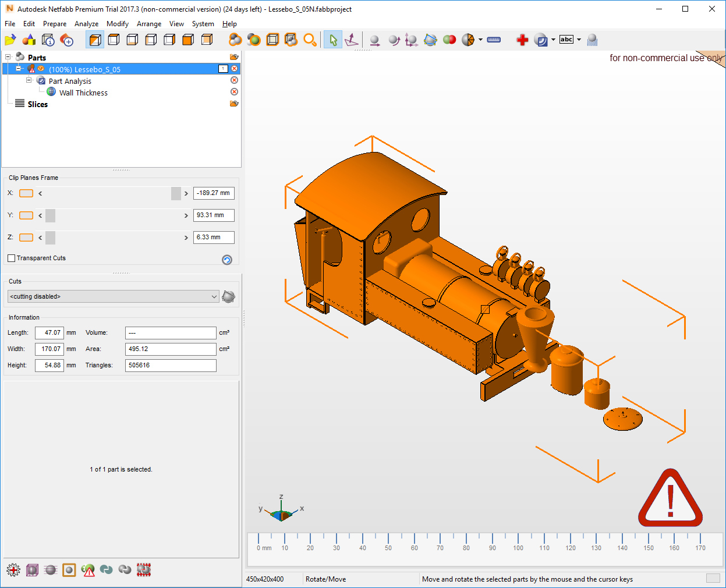This screenshot has height=588, width=726.
Task: Open the cutting disabled dropdown
Action: [x=114, y=296]
